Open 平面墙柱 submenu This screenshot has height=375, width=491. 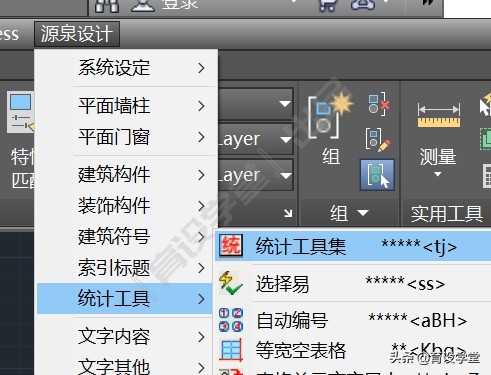[126, 106]
